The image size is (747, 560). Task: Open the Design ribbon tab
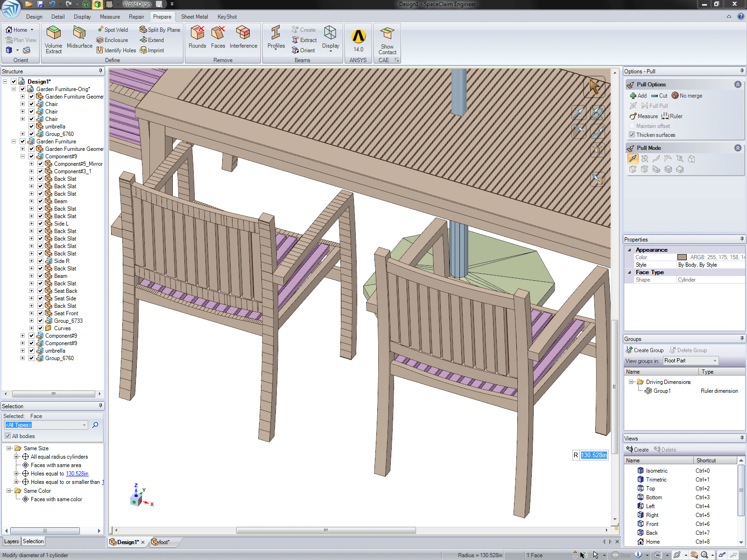coord(34,17)
